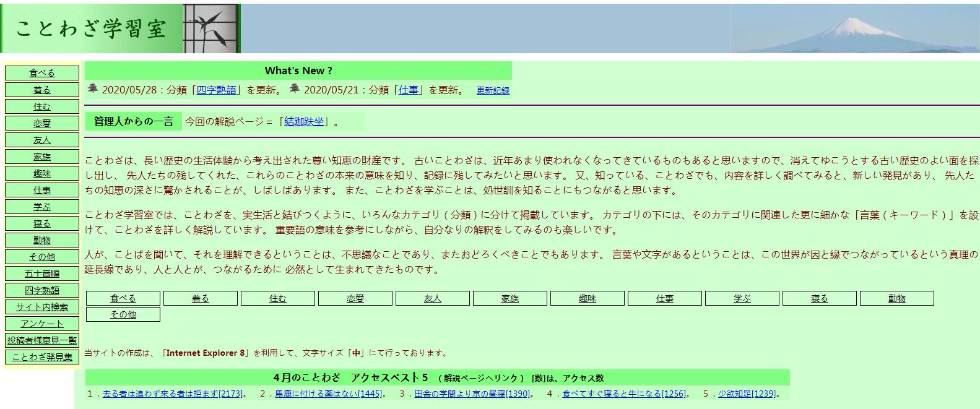Click 寝る button in the bottom category row

(820, 298)
